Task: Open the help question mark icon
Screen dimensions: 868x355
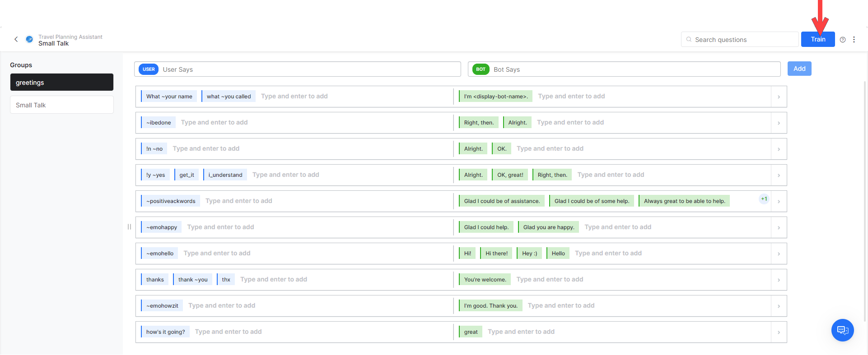Action: (x=843, y=40)
